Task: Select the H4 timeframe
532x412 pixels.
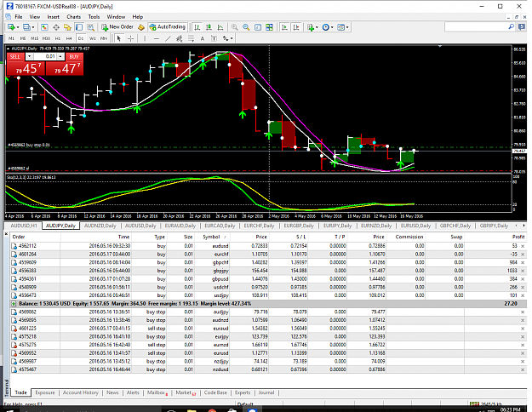Action: [x=69, y=38]
